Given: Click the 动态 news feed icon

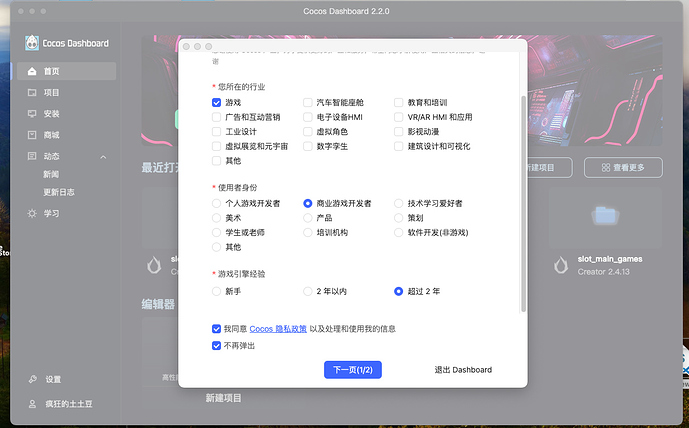Looking at the screenshot, I should point(32,156).
